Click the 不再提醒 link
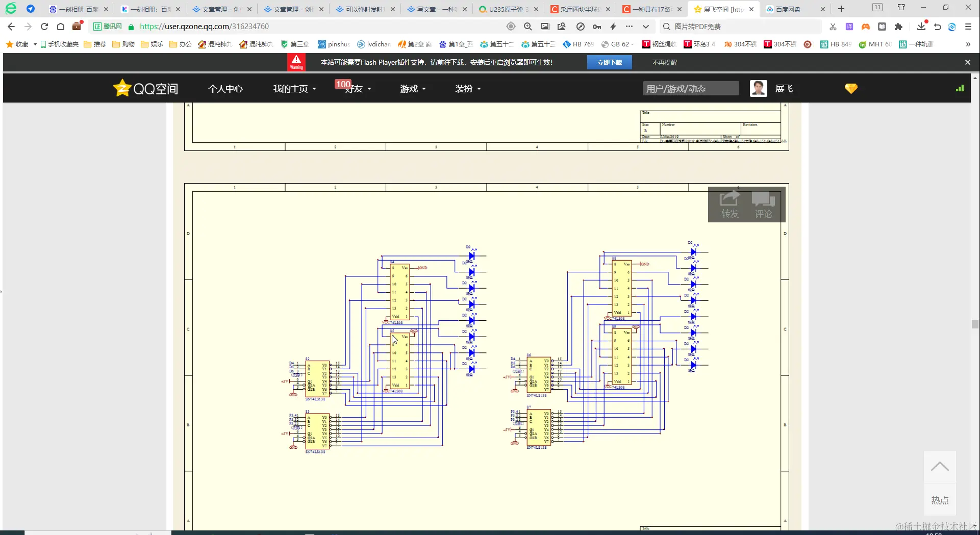This screenshot has width=980, height=535. pos(664,62)
